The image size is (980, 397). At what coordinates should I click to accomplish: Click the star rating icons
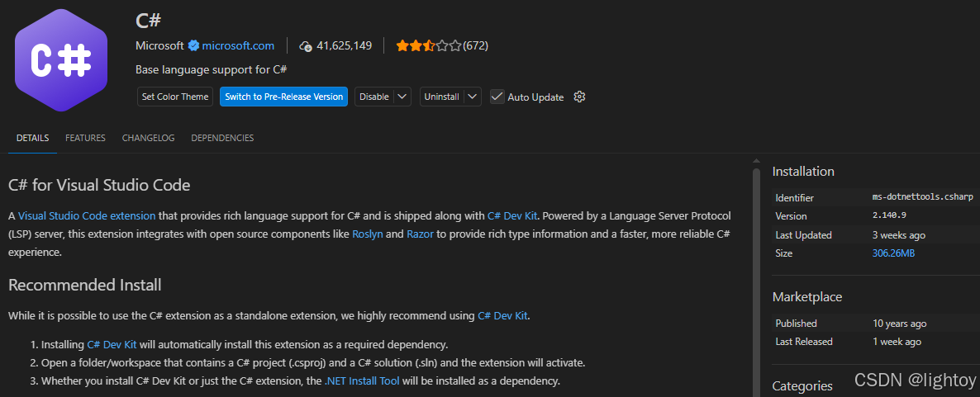pyautogui.click(x=428, y=45)
